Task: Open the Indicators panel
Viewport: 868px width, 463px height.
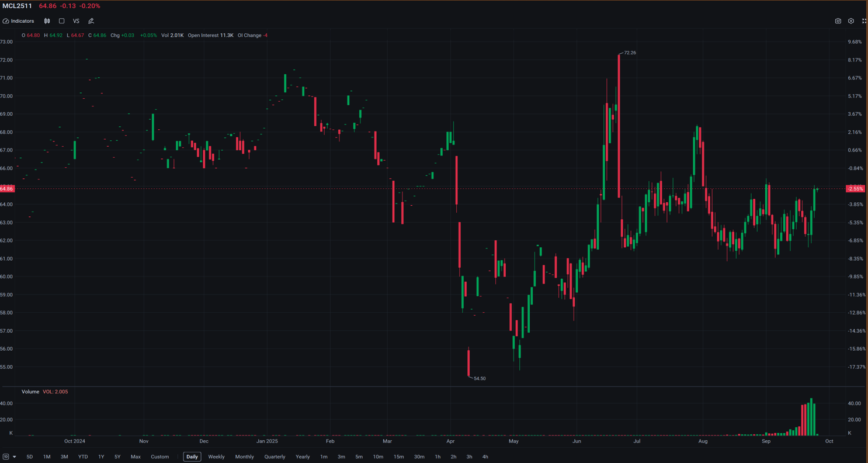Action: (x=19, y=21)
